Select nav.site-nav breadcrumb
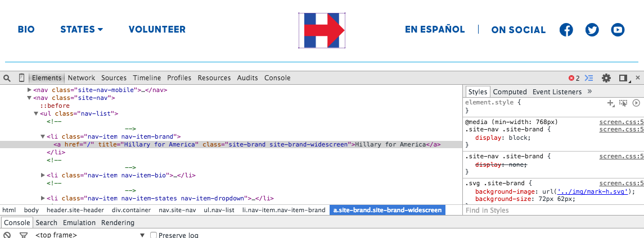Image resolution: width=644 pixels, height=238 pixels. point(177,210)
